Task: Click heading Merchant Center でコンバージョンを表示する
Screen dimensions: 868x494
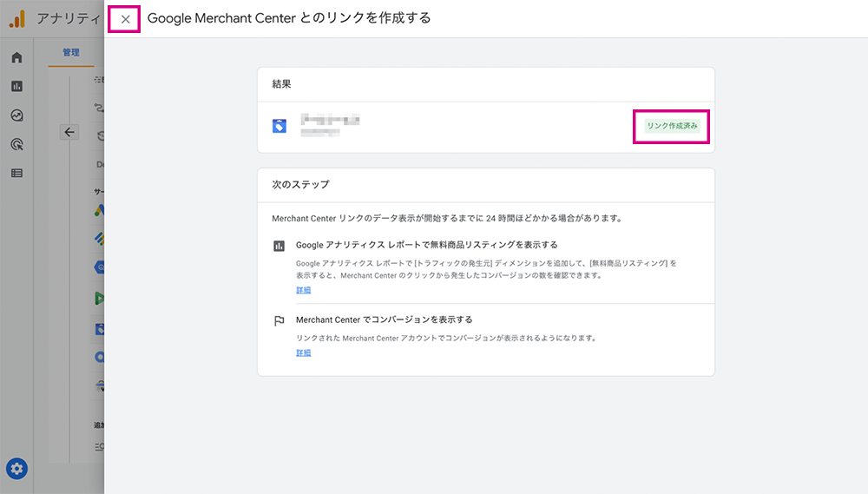Action: click(385, 319)
